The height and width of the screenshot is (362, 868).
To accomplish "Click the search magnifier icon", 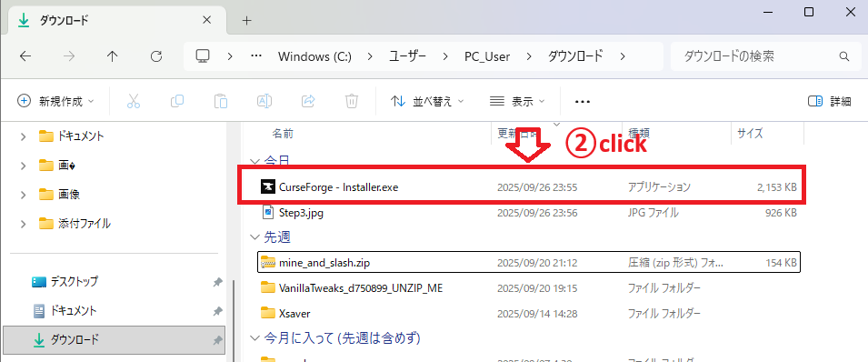I will pyautogui.click(x=843, y=56).
